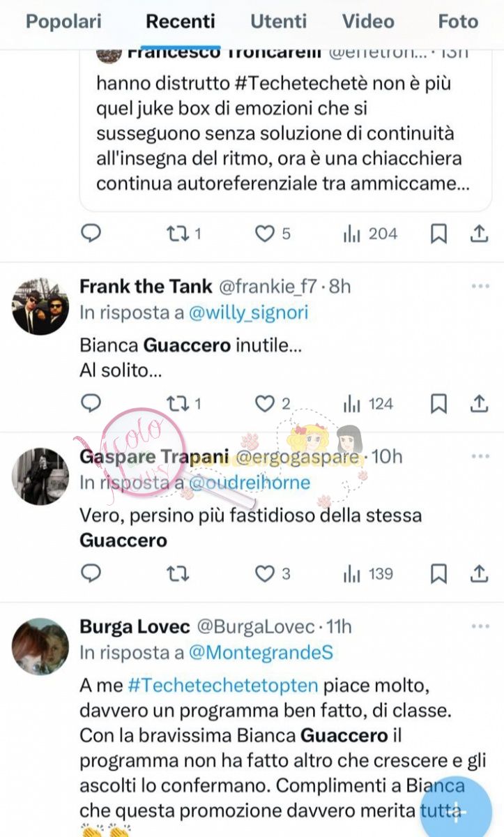This screenshot has height=837, width=504.
Task: View analytics showing 204 views
Action: 370,234
